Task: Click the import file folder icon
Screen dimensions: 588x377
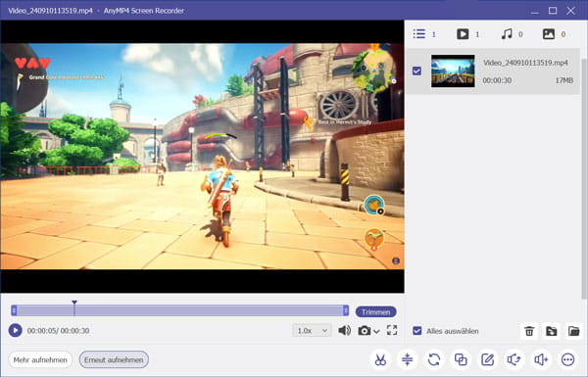Action: coord(551,331)
